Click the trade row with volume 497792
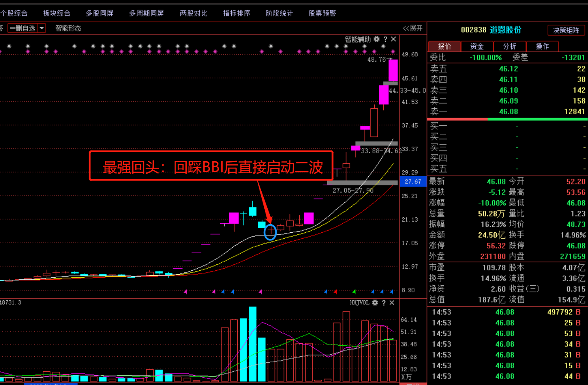Image resolution: width=588 pixels, height=385 pixels. (x=507, y=312)
